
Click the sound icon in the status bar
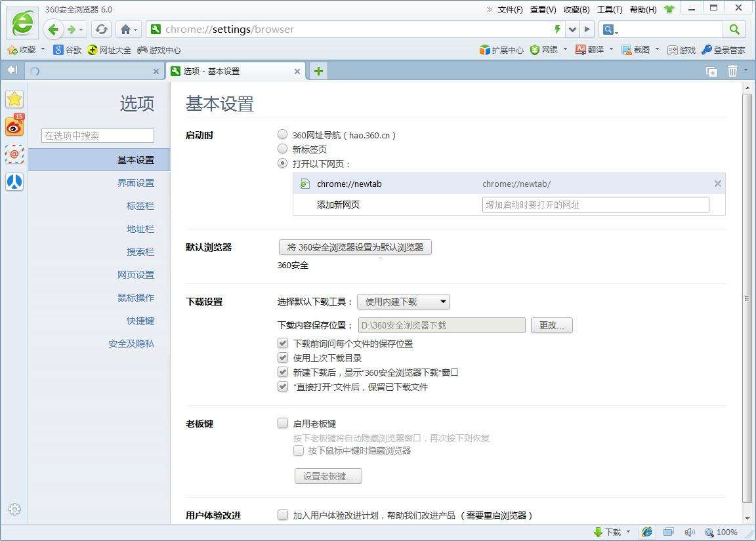690,532
